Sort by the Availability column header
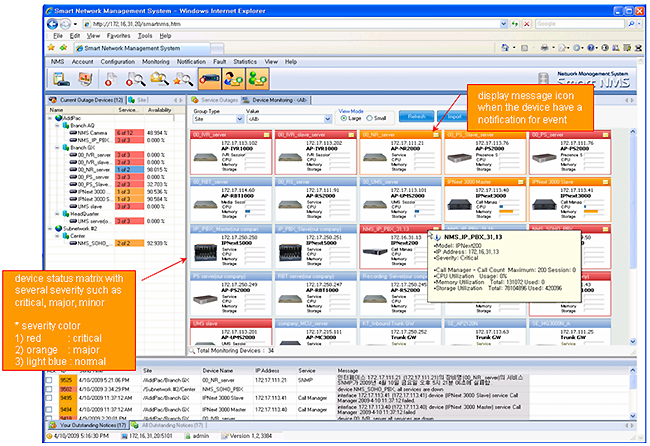Screen dimensions: 650x446 click(x=159, y=110)
